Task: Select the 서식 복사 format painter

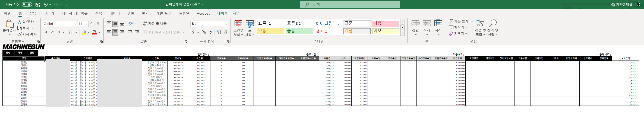Action: pyautogui.click(x=27, y=34)
